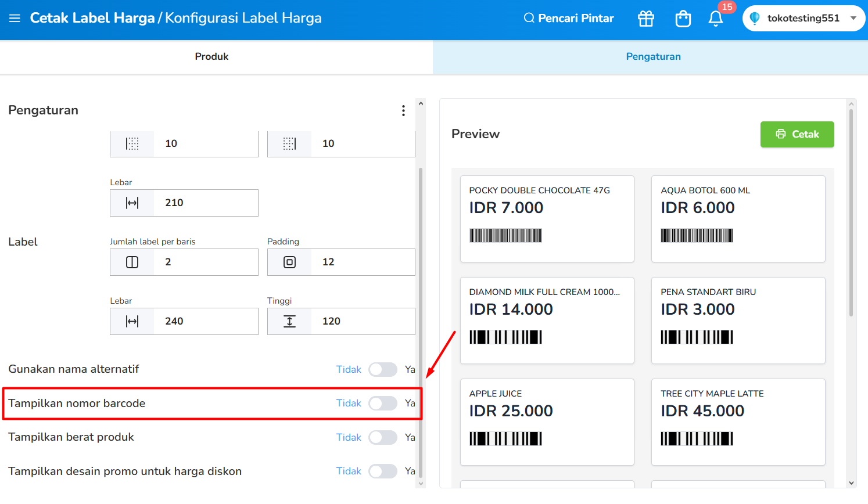
Task: Click the page width icon beside 210
Action: click(x=132, y=203)
